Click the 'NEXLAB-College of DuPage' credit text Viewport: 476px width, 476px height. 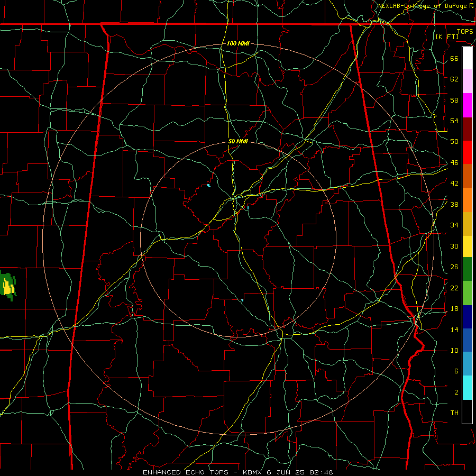(x=423, y=6)
